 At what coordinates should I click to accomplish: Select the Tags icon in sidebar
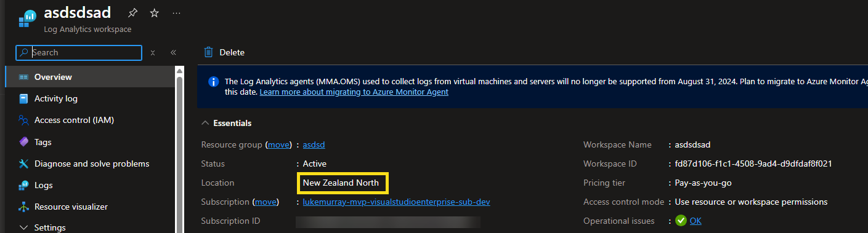click(x=24, y=142)
